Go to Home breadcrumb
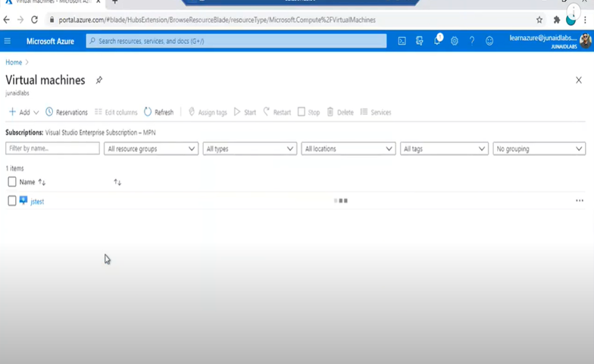594x364 pixels. [x=14, y=62]
